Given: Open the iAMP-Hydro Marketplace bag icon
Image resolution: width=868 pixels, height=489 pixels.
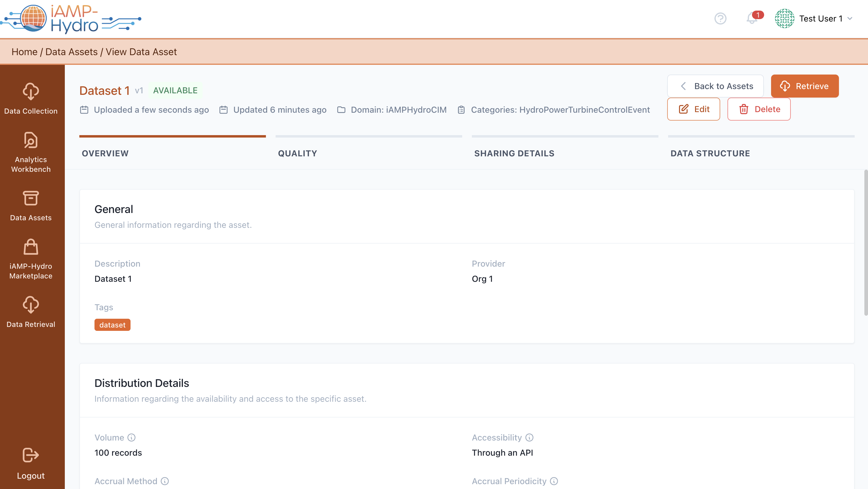Looking at the screenshot, I should 31,247.
